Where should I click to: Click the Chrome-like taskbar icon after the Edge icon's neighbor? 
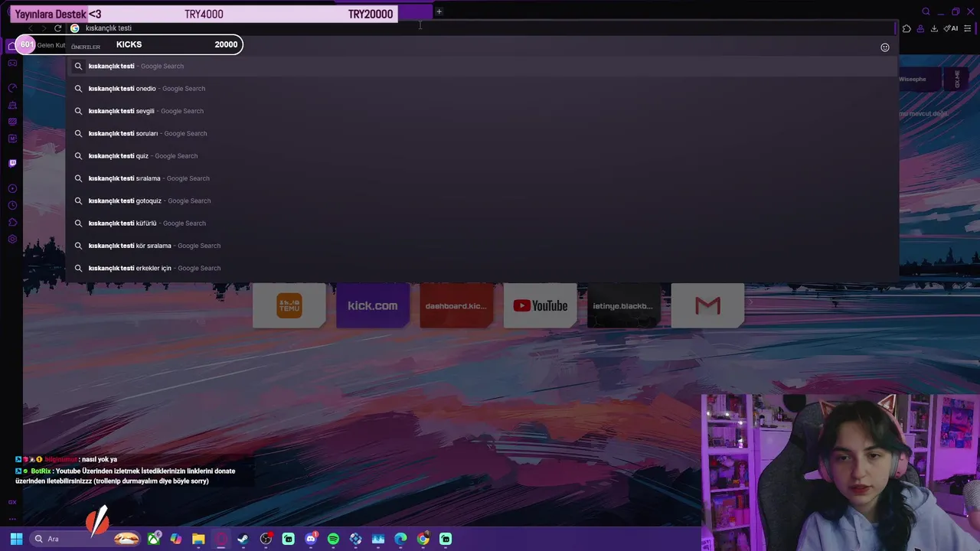423,539
